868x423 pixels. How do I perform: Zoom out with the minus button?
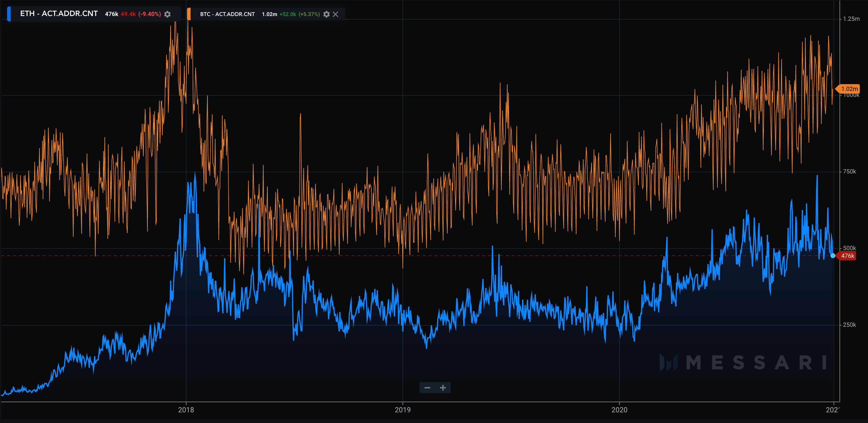pyautogui.click(x=427, y=388)
